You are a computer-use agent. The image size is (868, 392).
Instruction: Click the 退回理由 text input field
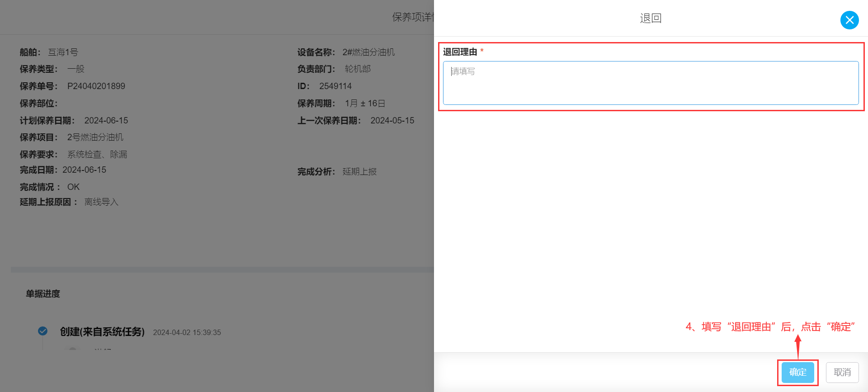pyautogui.click(x=651, y=83)
